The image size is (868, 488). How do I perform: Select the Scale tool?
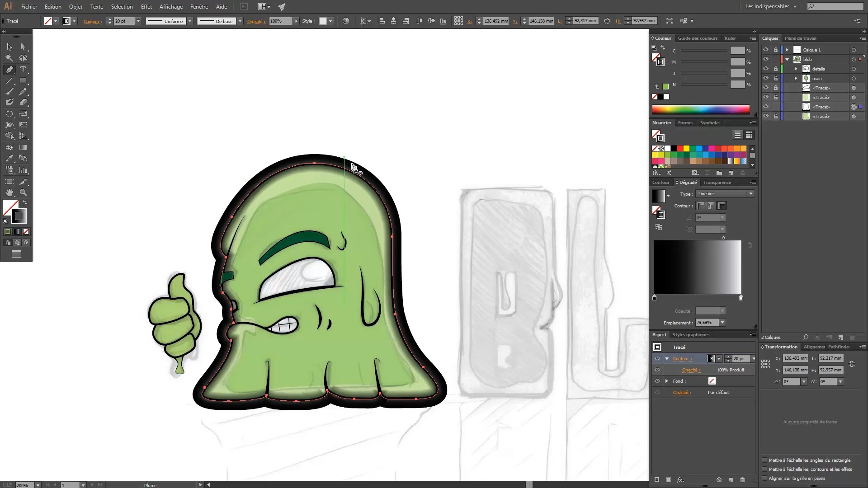23,114
